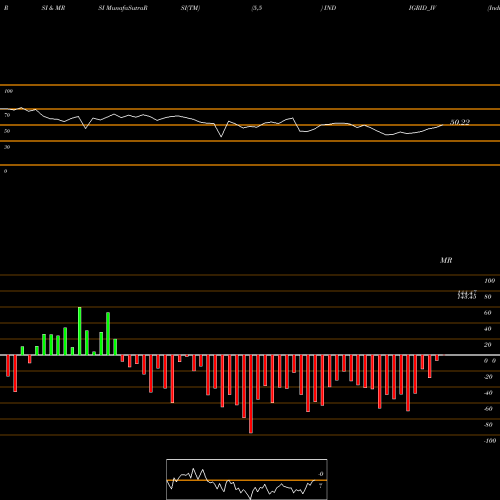Click the -20 label on MR axis
500x500 pixels.
point(488,377)
